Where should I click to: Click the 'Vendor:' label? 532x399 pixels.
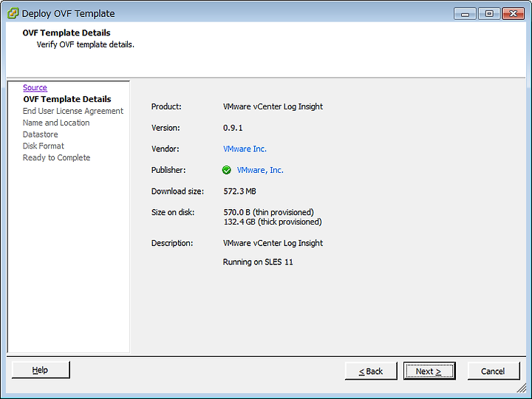(166, 149)
